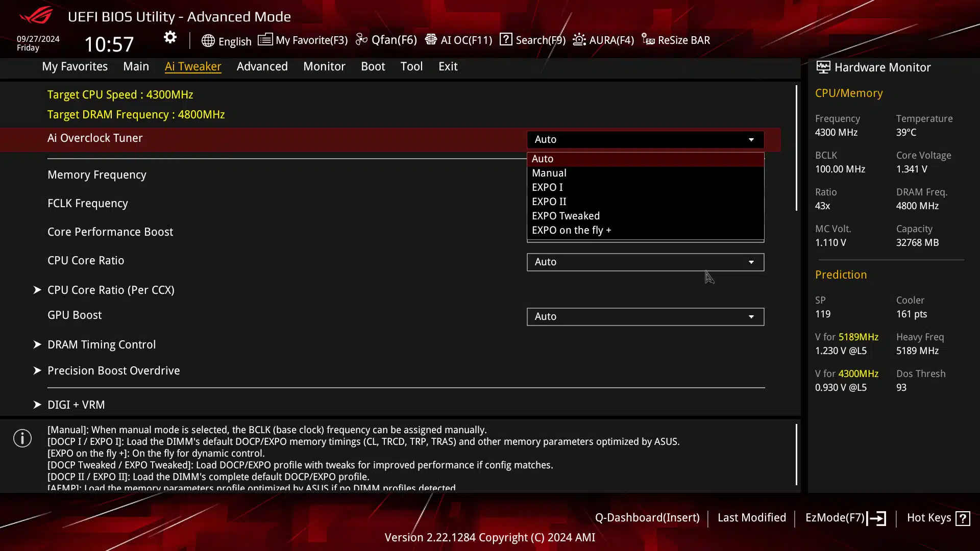Open the Tool tab
Screen dimensions: 980x551
tap(411, 66)
